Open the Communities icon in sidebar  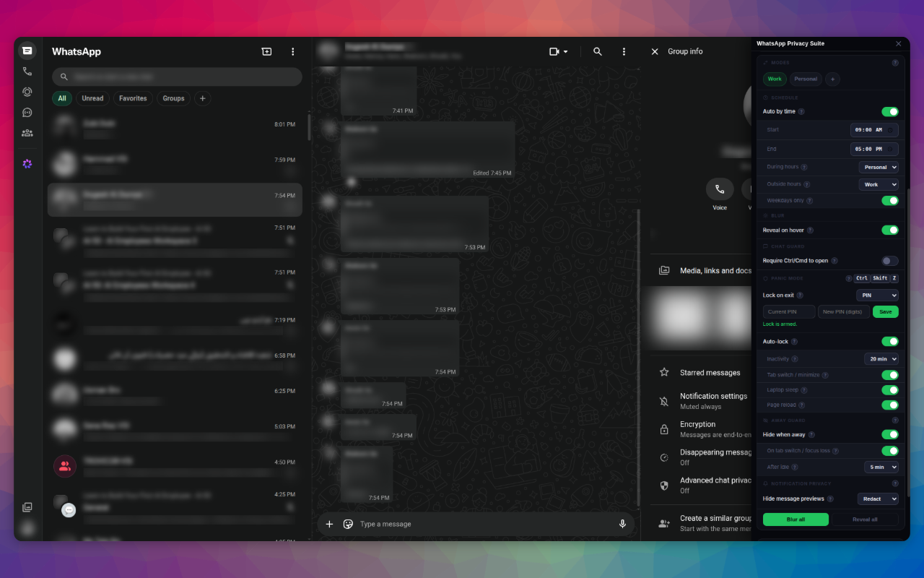click(27, 133)
